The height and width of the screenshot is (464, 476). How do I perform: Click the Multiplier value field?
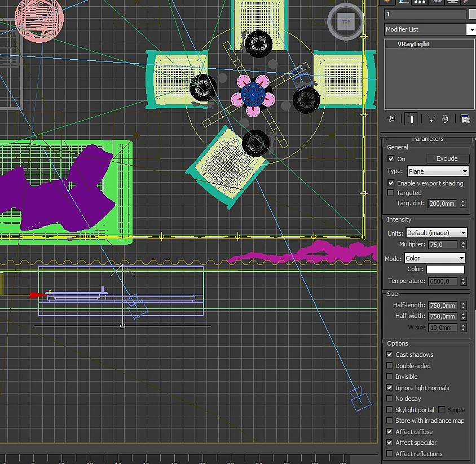coord(443,245)
